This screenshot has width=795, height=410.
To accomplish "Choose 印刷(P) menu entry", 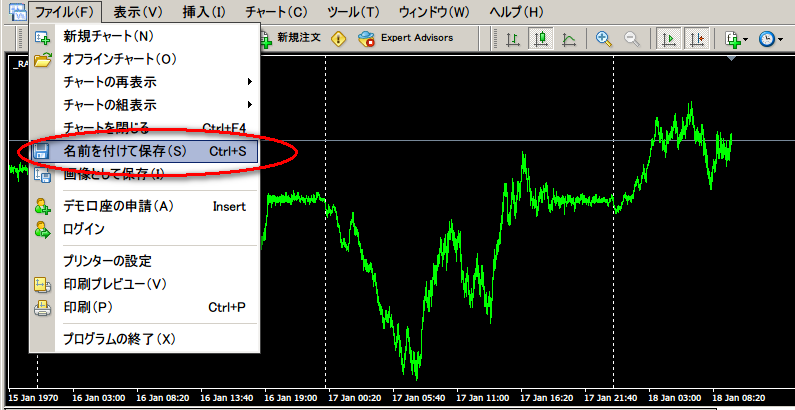I will pyautogui.click(x=144, y=307).
